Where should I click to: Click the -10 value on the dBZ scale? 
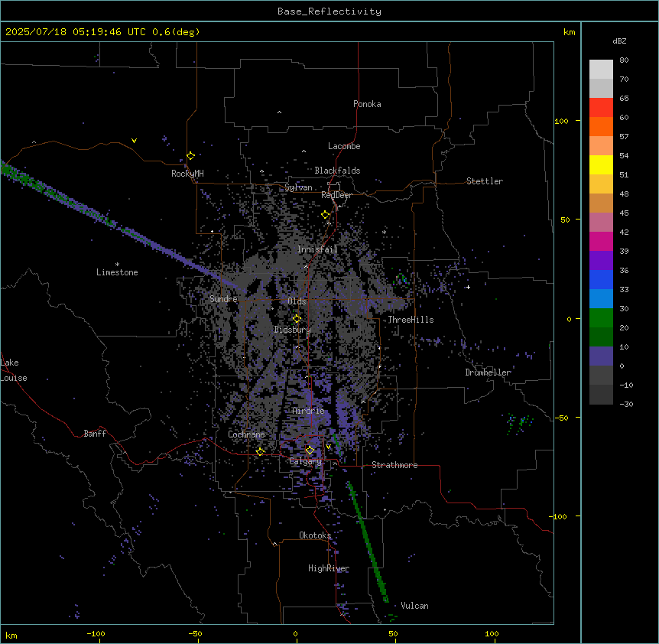(626, 385)
